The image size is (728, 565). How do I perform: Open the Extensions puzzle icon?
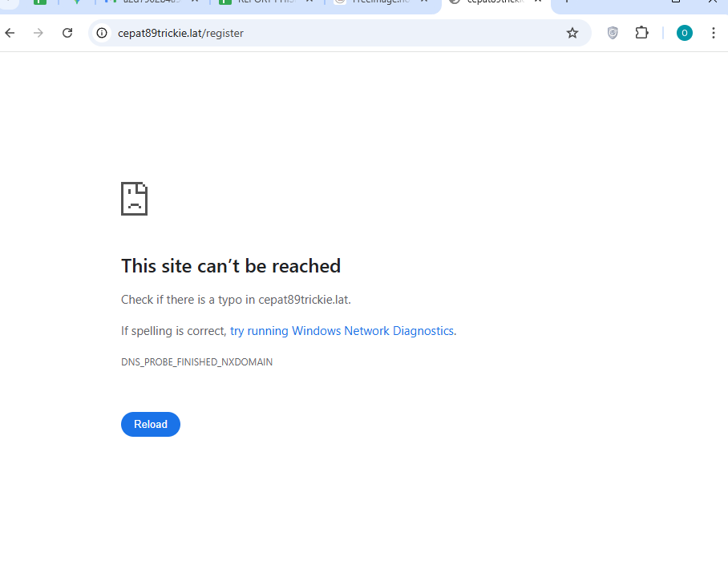pyautogui.click(x=641, y=33)
